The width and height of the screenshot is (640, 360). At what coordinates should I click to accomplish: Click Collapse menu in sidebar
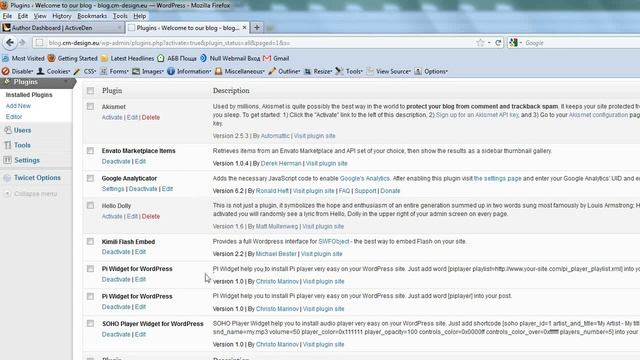tap(36, 193)
